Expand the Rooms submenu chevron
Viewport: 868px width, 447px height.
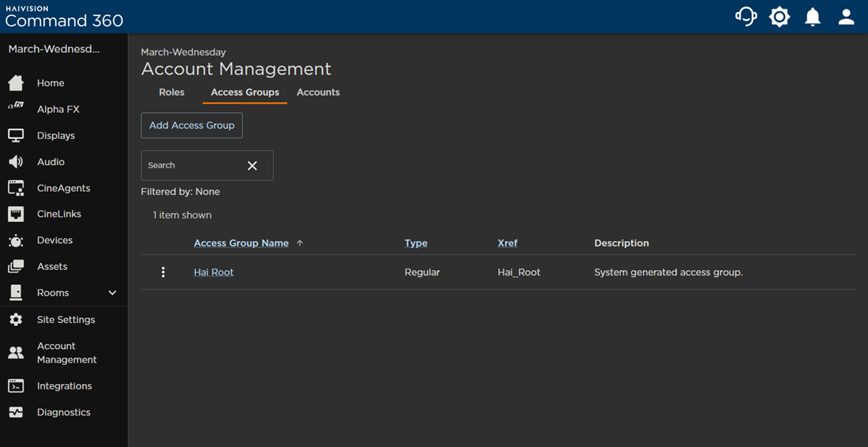tap(112, 292)
